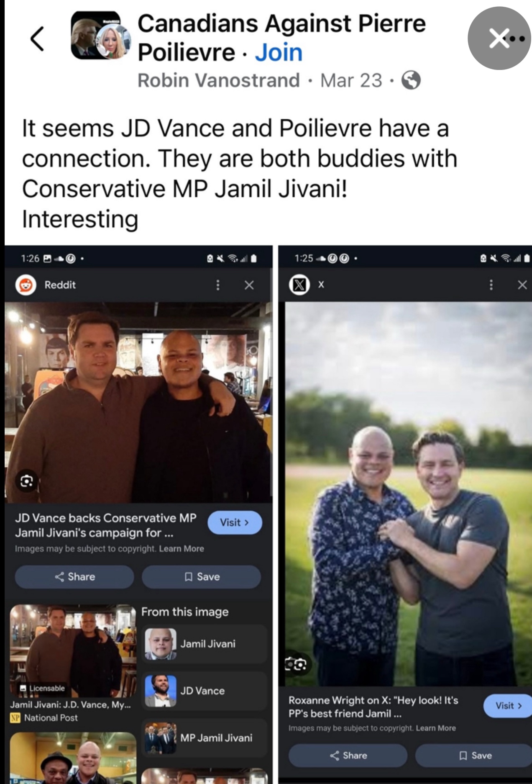Click the public globe icon
The width and height of the screenshot is (532, 784).
[x=411, y=80]
